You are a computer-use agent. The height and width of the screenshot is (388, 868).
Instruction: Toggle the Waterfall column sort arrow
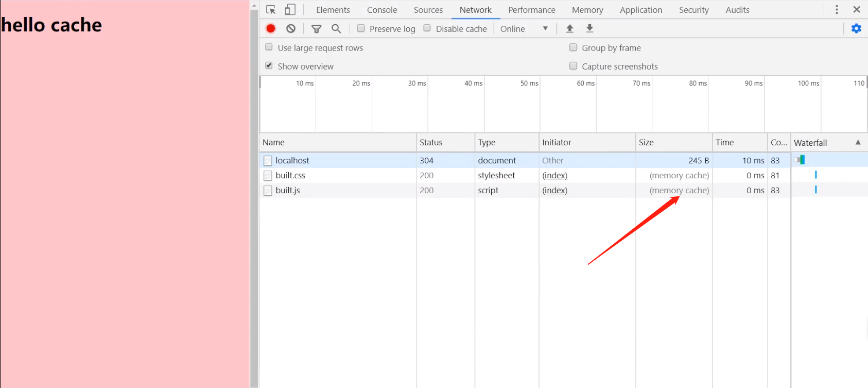tap(858, 142)
